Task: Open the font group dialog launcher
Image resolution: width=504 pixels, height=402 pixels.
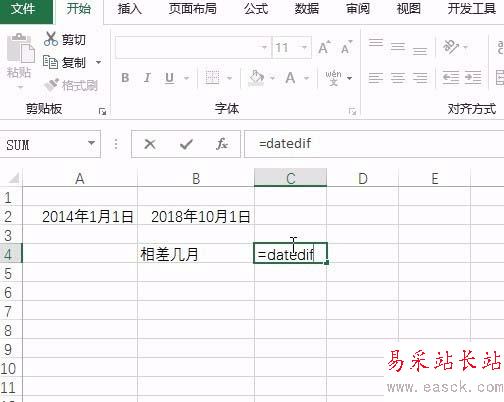Action: pyautogui.click(x=352, y=112)
